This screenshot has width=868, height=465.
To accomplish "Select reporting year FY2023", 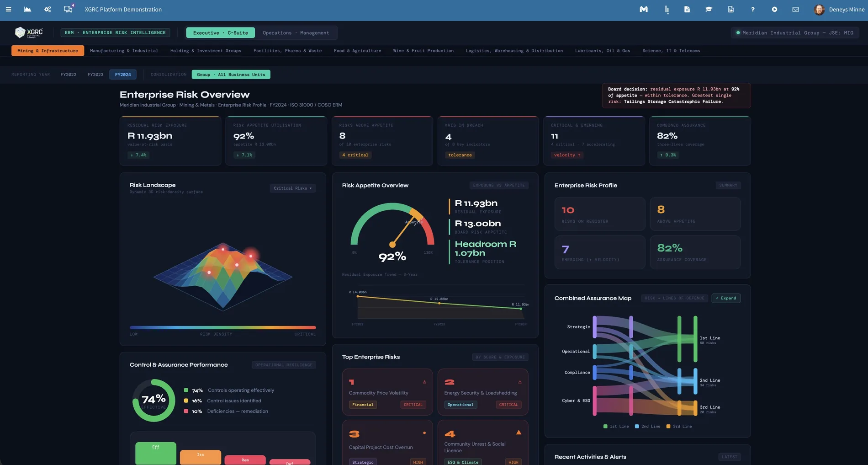I will [95, 75].
